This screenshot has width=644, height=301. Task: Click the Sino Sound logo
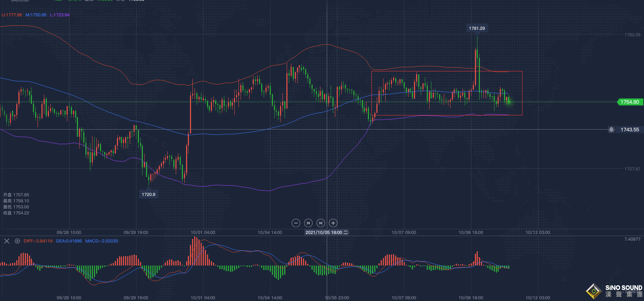tap(614, 291)
